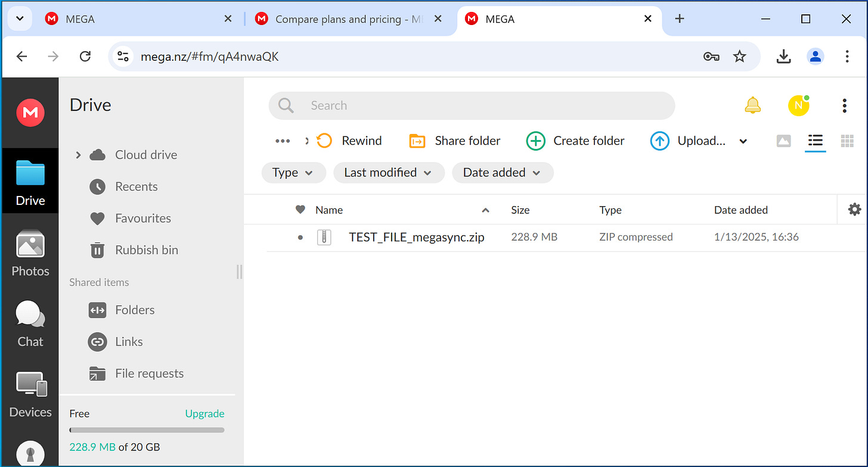
Task: Expand the Cloud drive tree
Action: [x=77, y=155]
